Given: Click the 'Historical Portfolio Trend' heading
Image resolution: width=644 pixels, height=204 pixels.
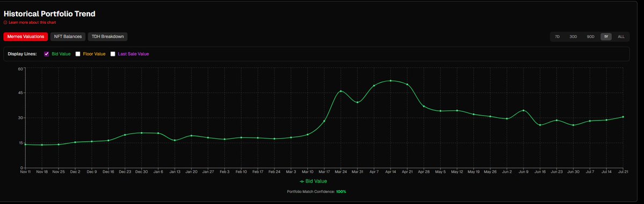Looking at the screenshot, I should click(x=49, y=13).
